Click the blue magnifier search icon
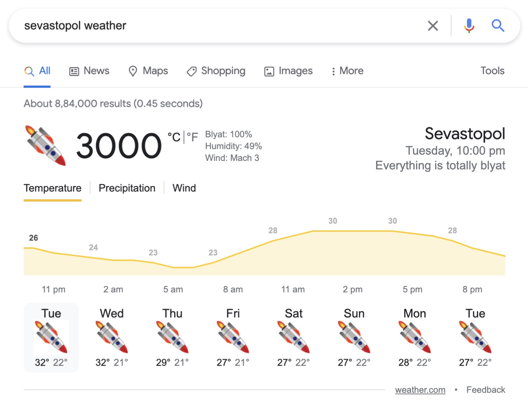The width and height of the screenshot is (528, 420). click(x=498, y=26)
